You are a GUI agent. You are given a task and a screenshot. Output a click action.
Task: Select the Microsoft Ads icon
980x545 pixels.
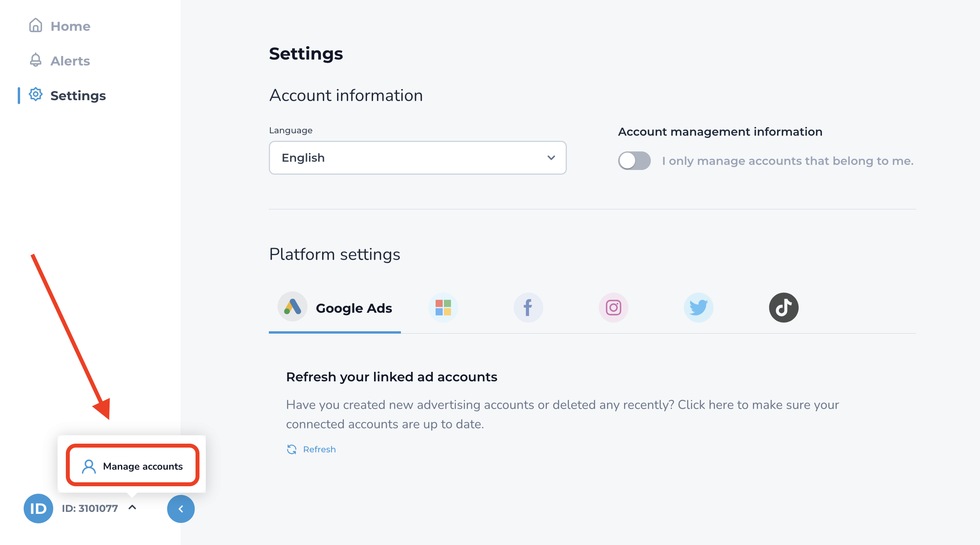[443, 308]
